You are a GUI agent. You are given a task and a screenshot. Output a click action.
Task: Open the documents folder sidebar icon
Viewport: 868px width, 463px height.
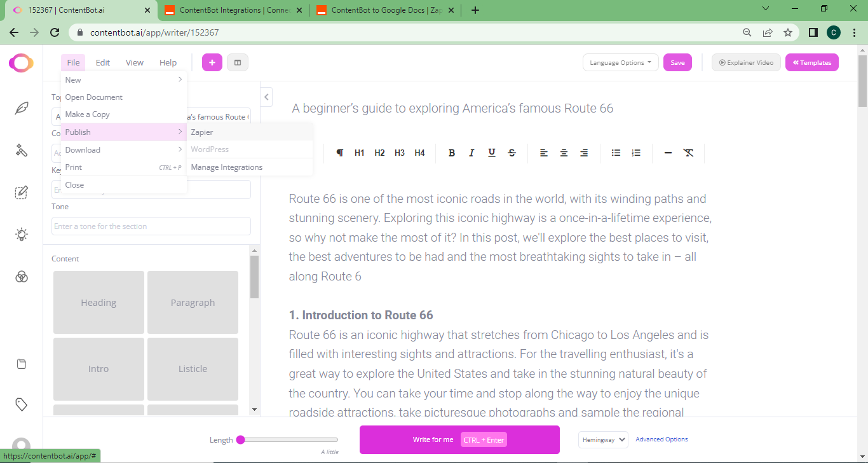click(x=22, y=364)
